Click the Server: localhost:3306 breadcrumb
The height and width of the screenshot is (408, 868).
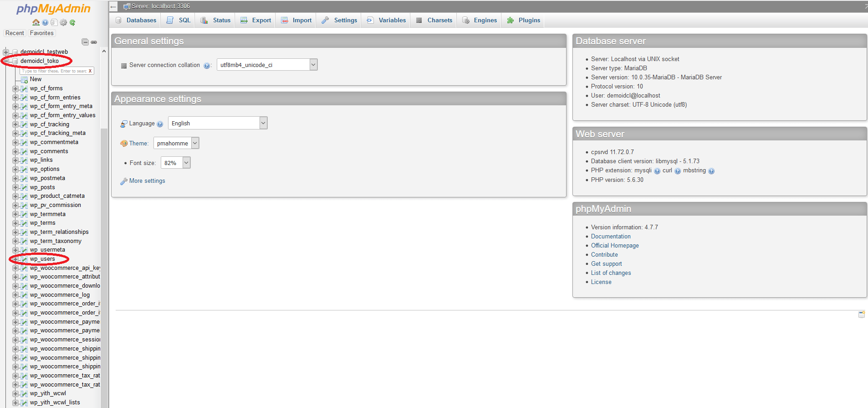[x=161, y=6]
